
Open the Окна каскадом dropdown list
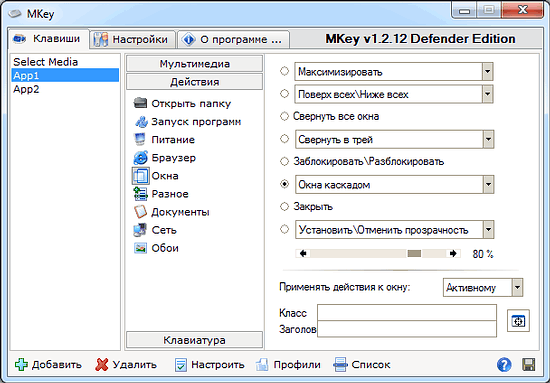pyautogui.click(x=488, y=184)
